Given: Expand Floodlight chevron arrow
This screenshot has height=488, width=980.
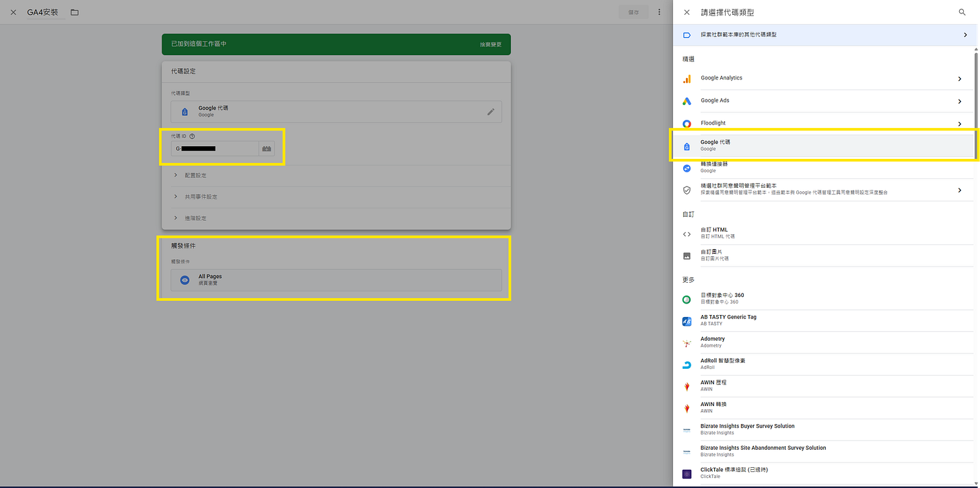Looking at the screenshot, I should click(960, 124).
